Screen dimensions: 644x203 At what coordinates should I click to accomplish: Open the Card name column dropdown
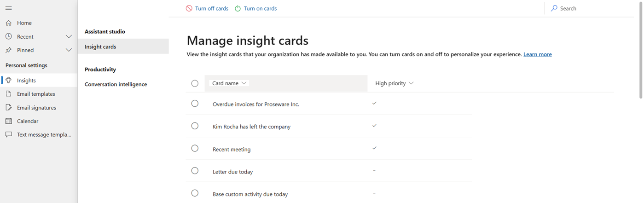click(229, 83)
